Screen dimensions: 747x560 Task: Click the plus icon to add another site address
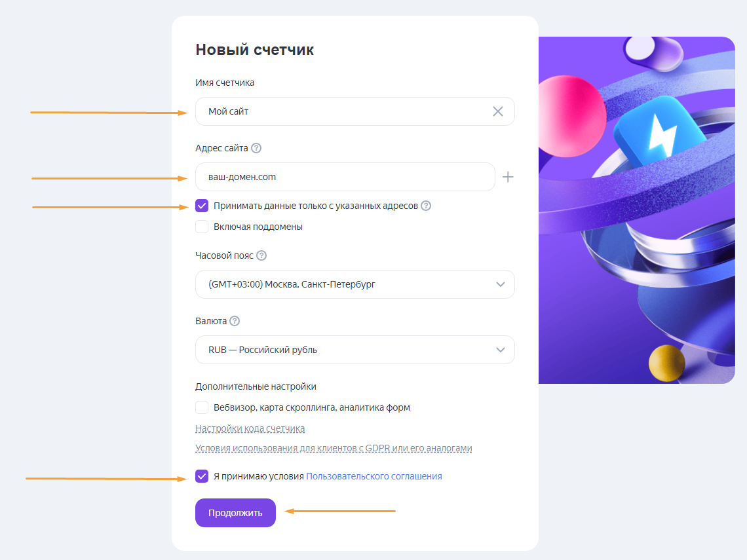(508, 177)
